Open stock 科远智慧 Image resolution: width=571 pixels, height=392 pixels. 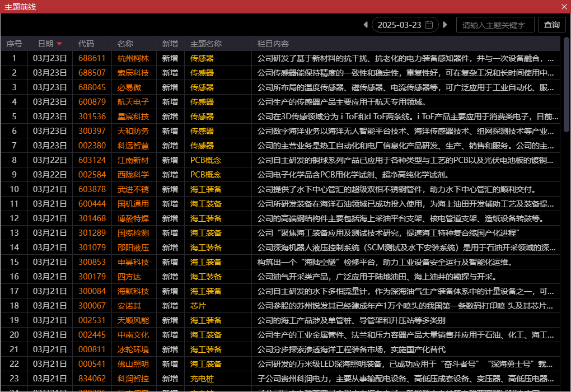(x=133, y=146)
